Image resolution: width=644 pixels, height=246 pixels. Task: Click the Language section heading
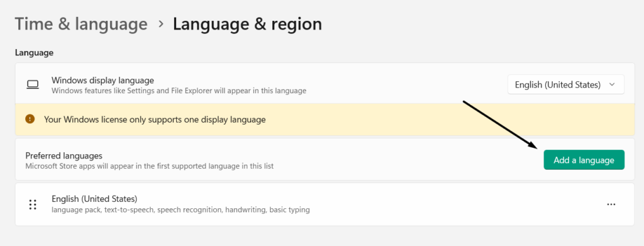coord(34,53)
